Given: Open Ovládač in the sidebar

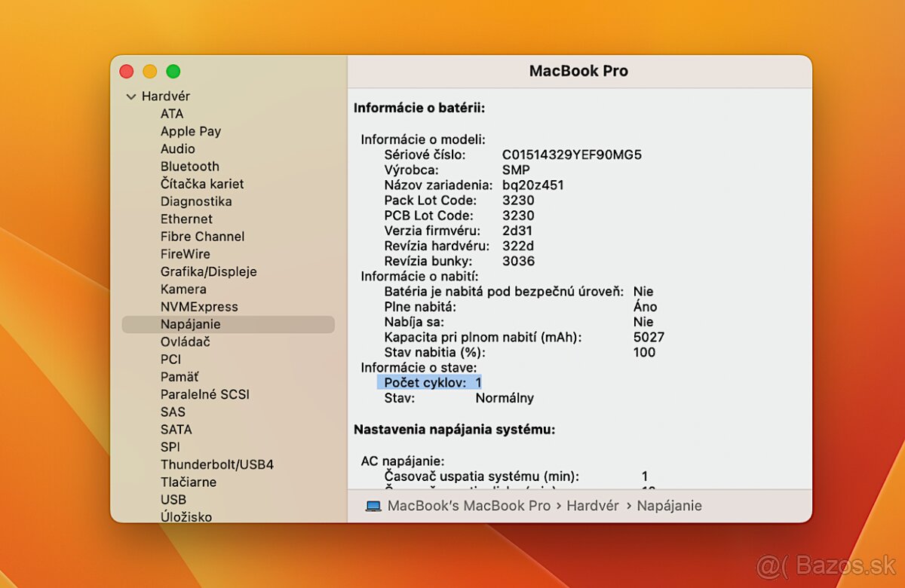Looking at the screenshot, I should (x=186, y=341).
